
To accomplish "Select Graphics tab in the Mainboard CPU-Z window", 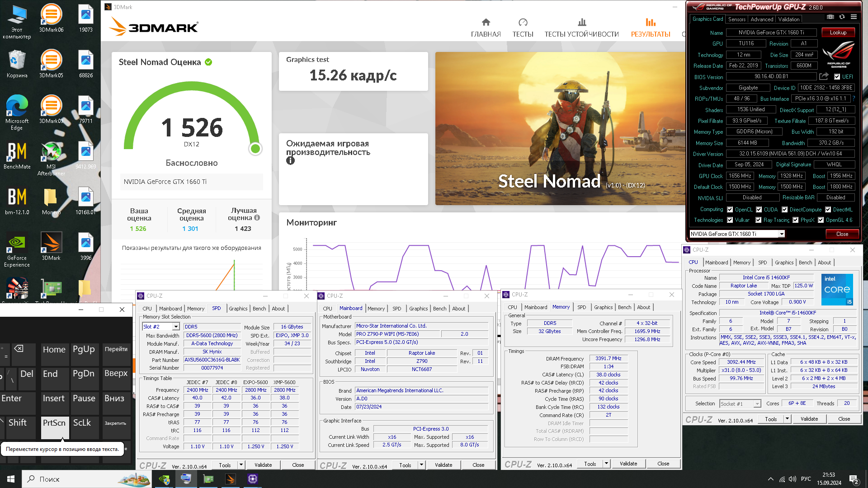I will click(418, 309).
